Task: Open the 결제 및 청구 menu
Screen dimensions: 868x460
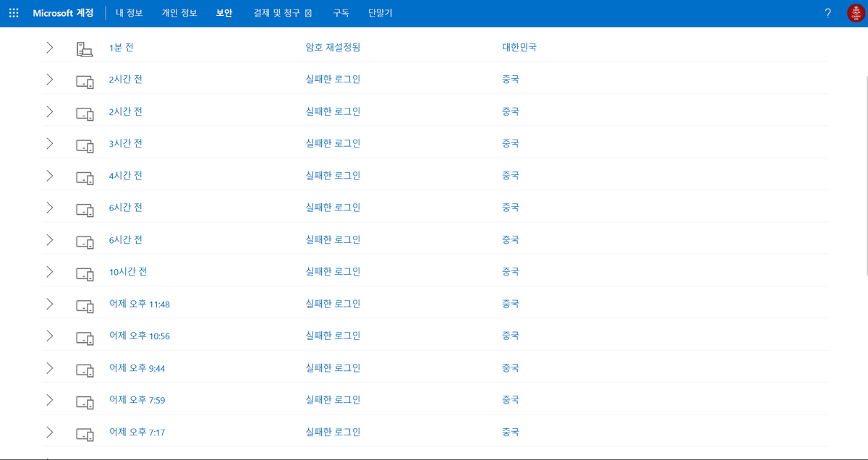Action: (283, 13)
